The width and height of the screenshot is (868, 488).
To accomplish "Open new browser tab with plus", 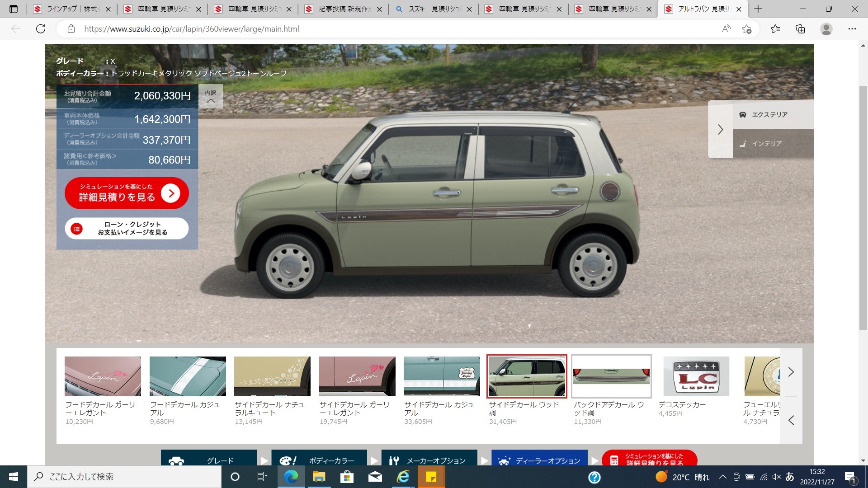I will 758,9.
